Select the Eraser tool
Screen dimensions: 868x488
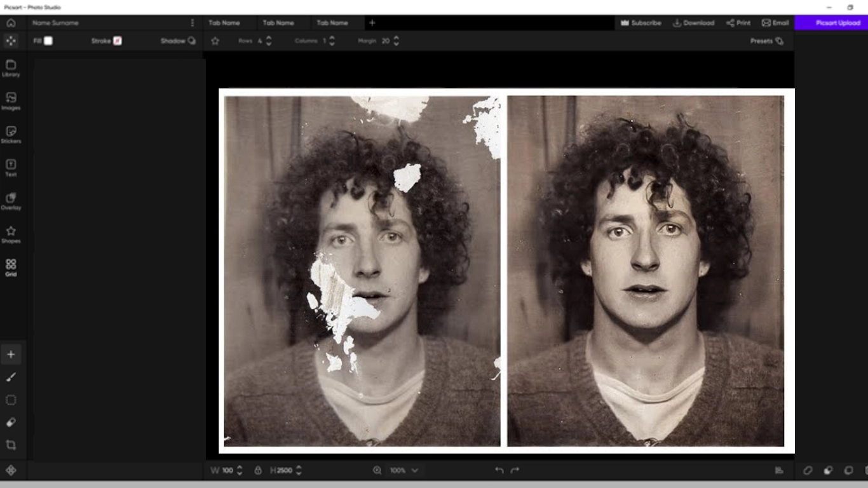pos(11,423)
